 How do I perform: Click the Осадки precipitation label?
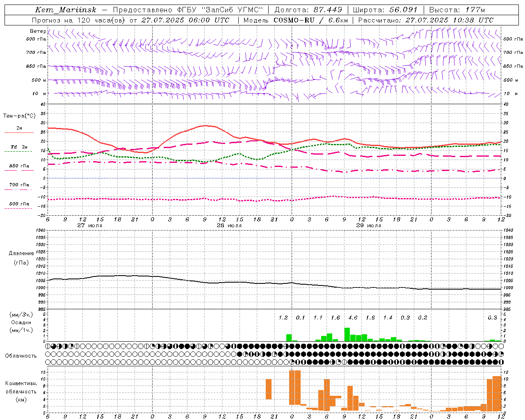21,322
